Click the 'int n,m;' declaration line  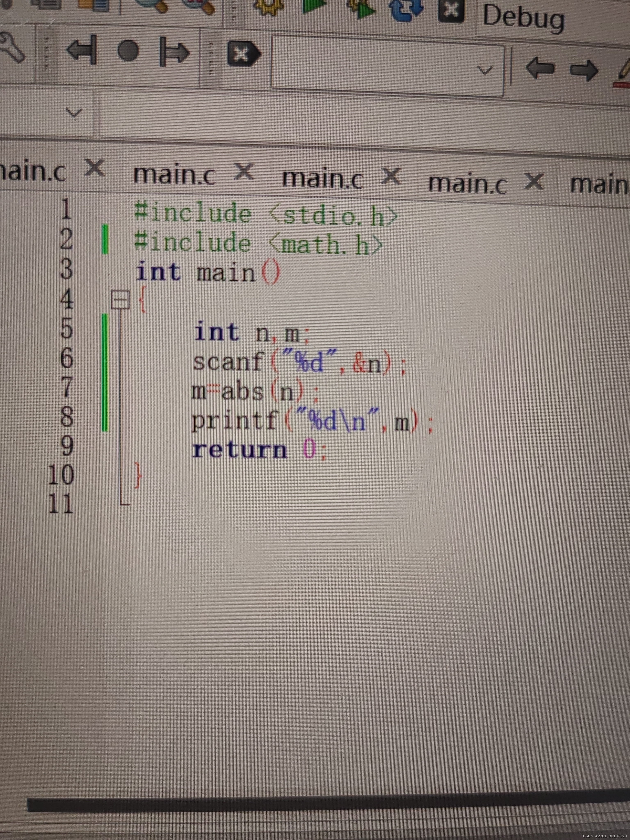(x=252, y=332)
